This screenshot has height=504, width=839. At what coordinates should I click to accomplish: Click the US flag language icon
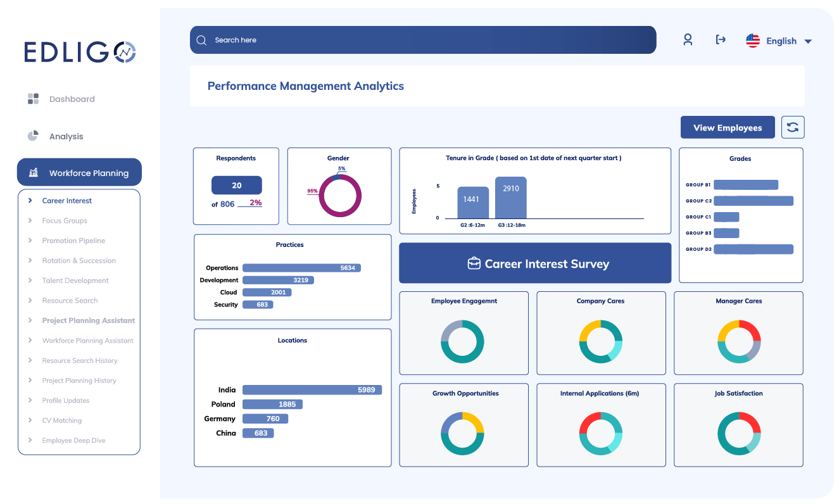coord(752,41)
